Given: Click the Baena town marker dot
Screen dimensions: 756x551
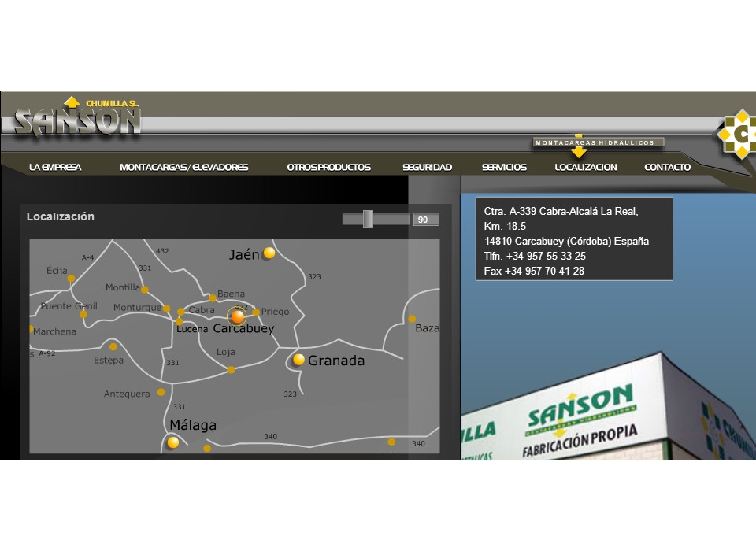Looking at the screenshot, I should (212, 298).
